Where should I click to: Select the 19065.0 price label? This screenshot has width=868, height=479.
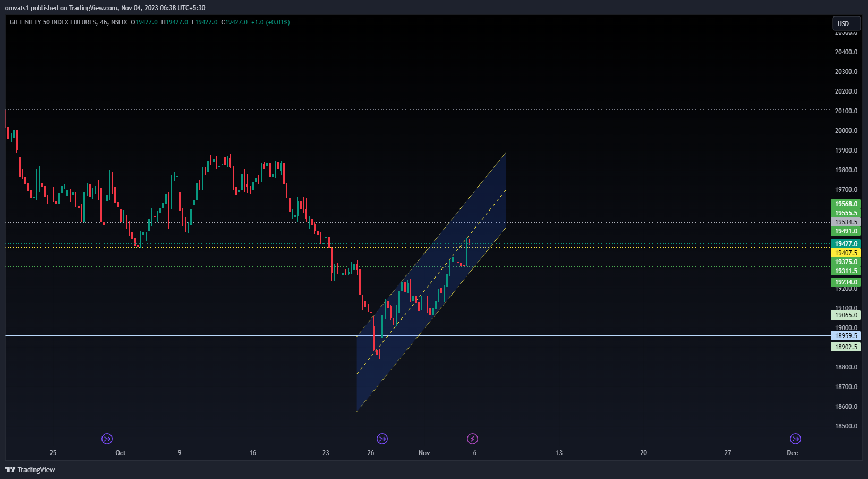tap(846, 315)
